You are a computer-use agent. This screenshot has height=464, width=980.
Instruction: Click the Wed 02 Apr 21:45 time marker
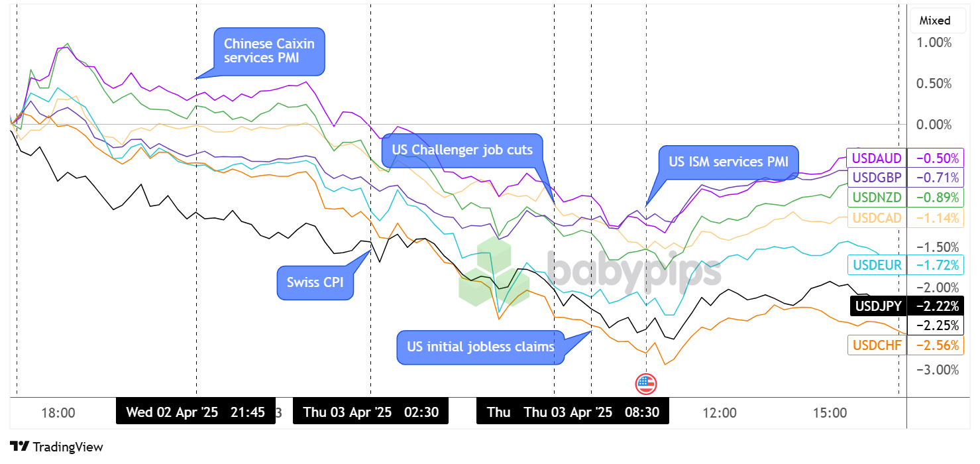(195, 412)
